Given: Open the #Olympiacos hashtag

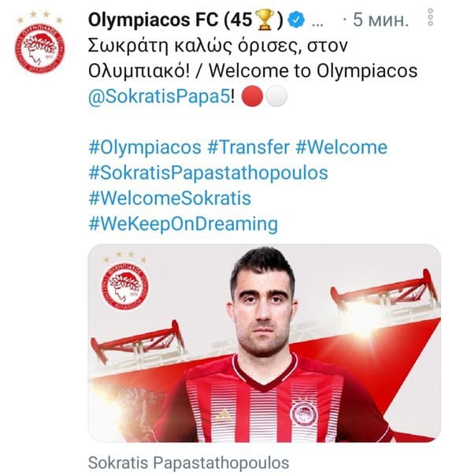Looking at the screenshot, I should (x=145, y=147).
